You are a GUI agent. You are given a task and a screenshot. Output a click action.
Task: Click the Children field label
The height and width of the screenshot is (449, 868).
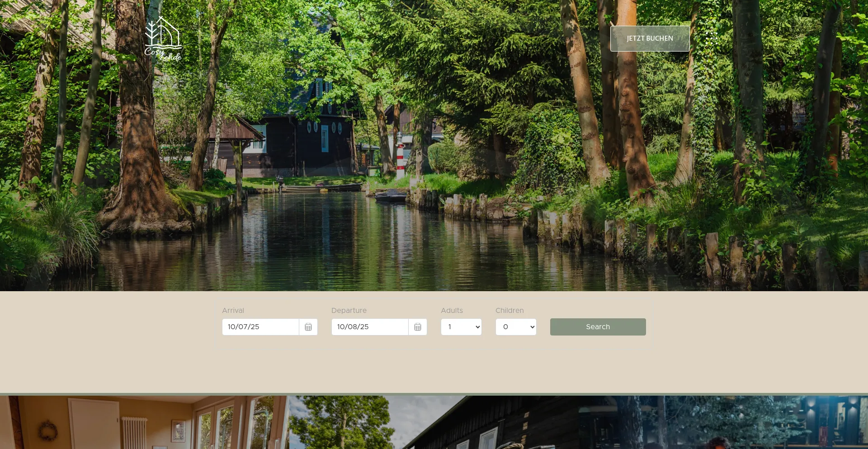click(509, 311)
